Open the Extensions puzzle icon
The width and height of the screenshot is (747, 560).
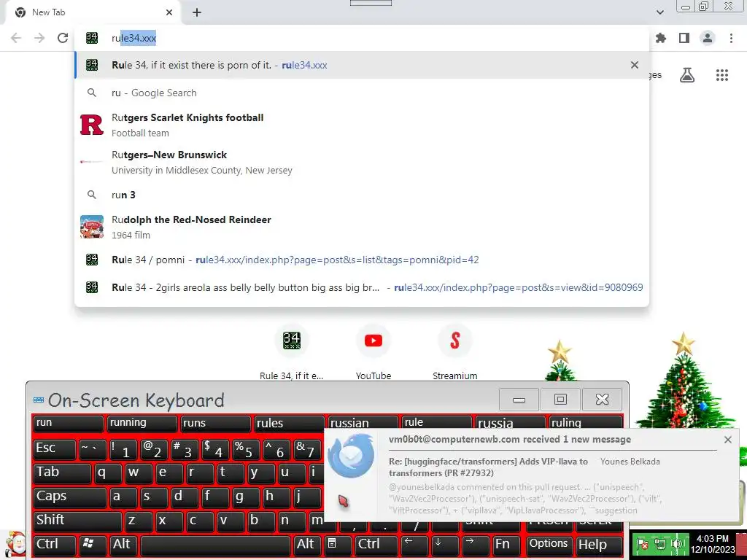pyautogui.click(x=661, y=38)
